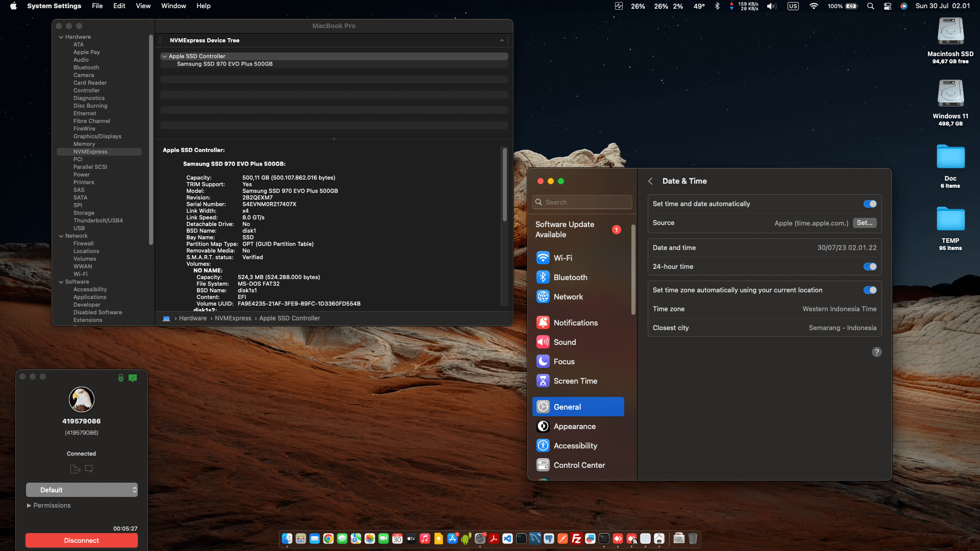The height and width of the screenshot is (551, 980).
Task: Go back from Date & Time
Action: click(x=650, y=181)
